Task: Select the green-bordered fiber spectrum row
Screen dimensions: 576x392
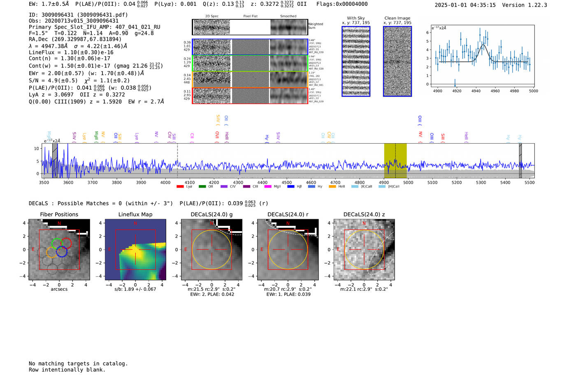Action: 250,63
